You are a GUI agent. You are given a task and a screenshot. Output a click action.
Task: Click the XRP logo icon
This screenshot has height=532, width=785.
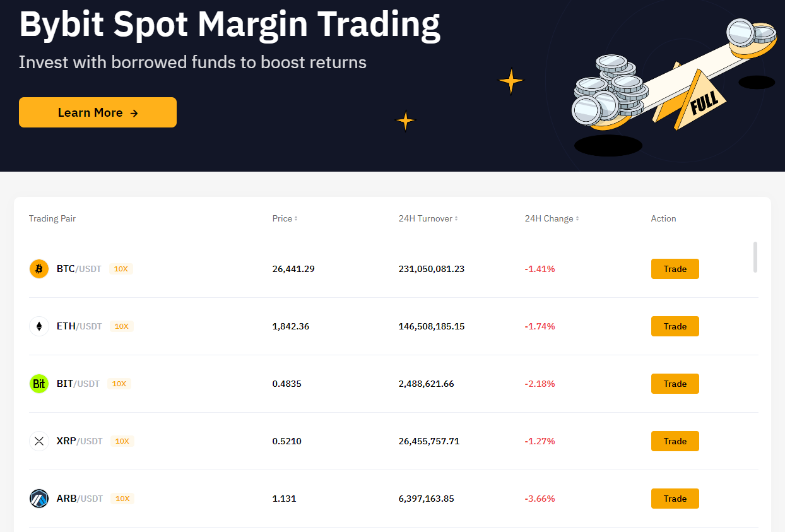[38, 440]
